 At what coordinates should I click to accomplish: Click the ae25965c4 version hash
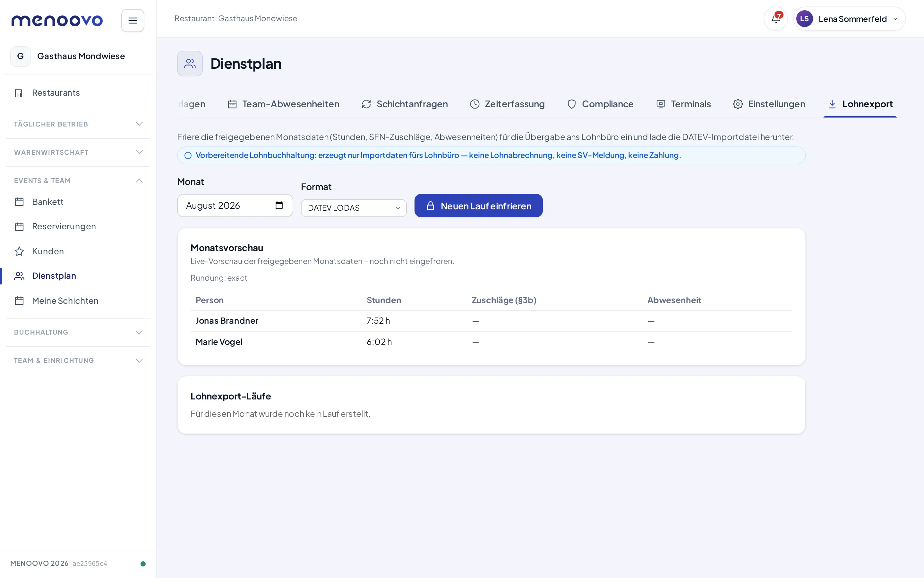tap(90, 564)
